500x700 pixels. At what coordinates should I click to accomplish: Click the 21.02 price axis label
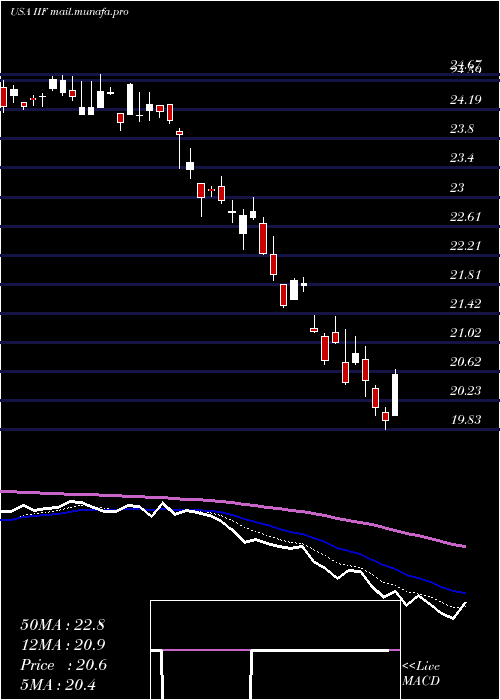click(x=465, y=333)
